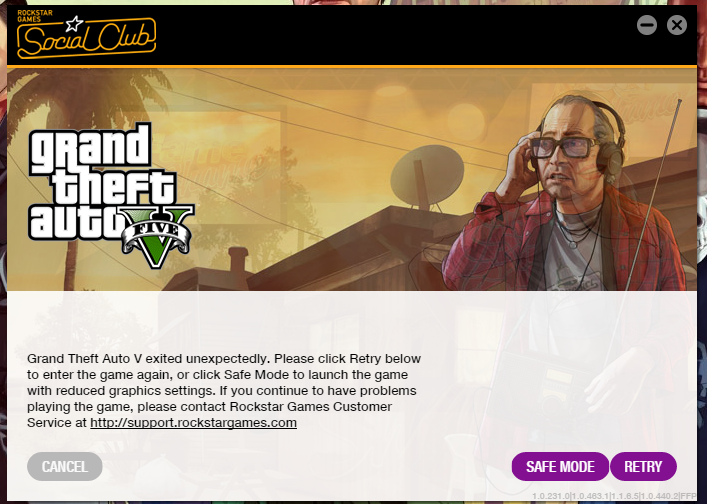Minimize the Social Club launcher window
The width and height of the screenshot is (707, 504).
[647, 25]
